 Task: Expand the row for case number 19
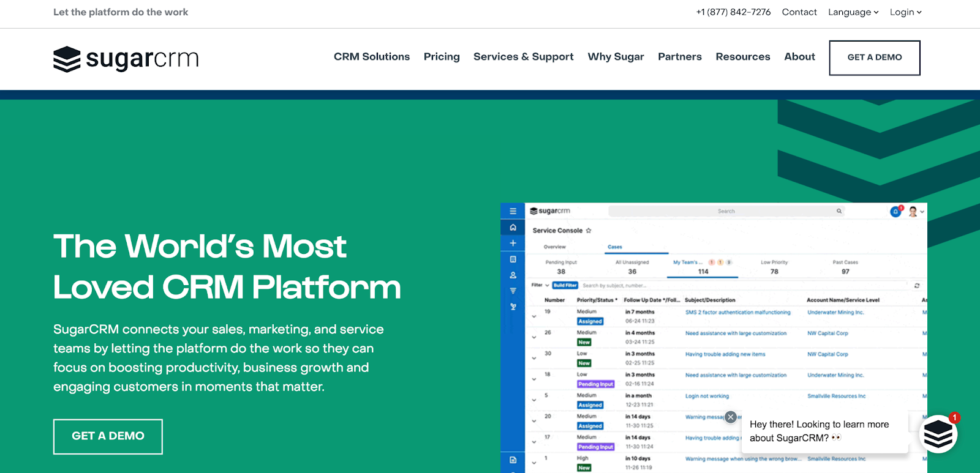tap(534, 316)
